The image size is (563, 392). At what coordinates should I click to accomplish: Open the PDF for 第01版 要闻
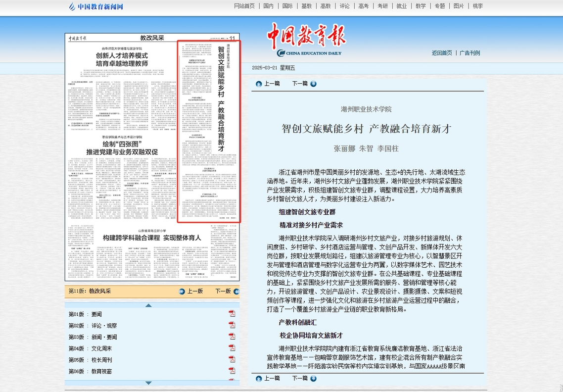coord(233,314)
